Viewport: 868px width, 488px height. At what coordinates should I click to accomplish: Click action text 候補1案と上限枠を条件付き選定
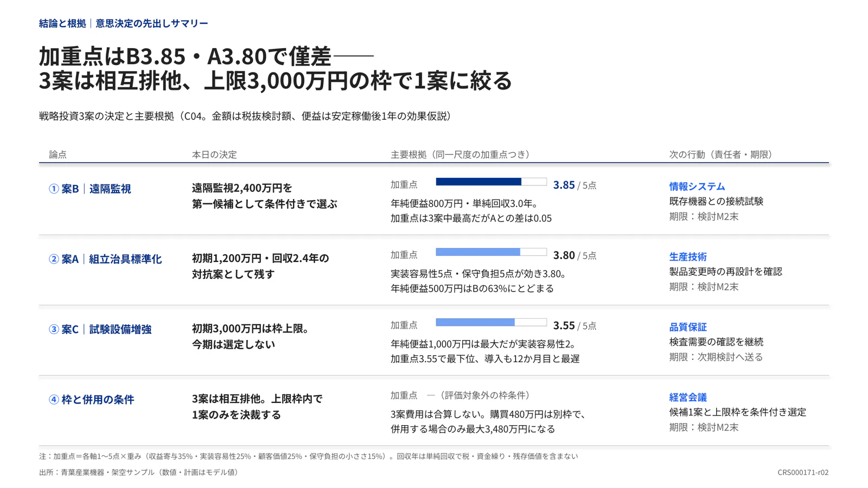pos(738,412)
